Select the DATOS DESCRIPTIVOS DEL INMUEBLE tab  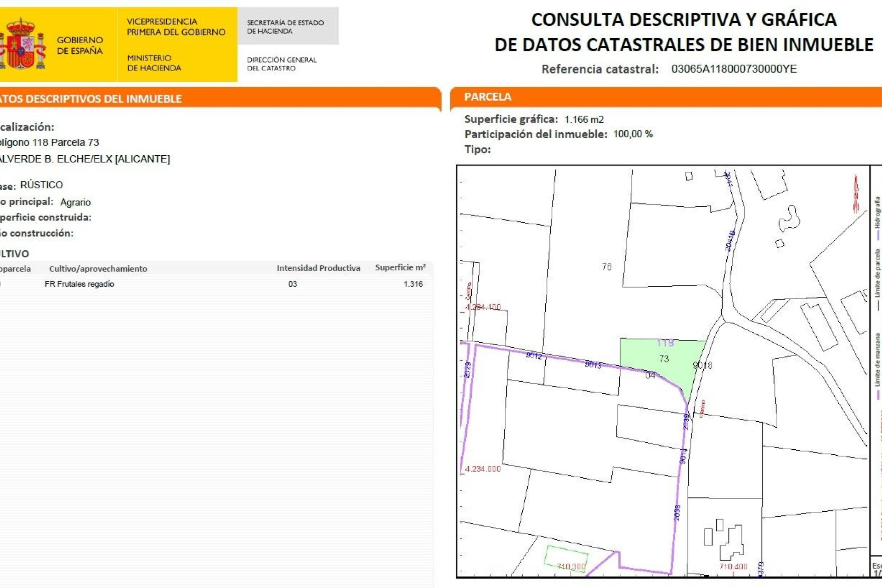(x=92, y=97)
